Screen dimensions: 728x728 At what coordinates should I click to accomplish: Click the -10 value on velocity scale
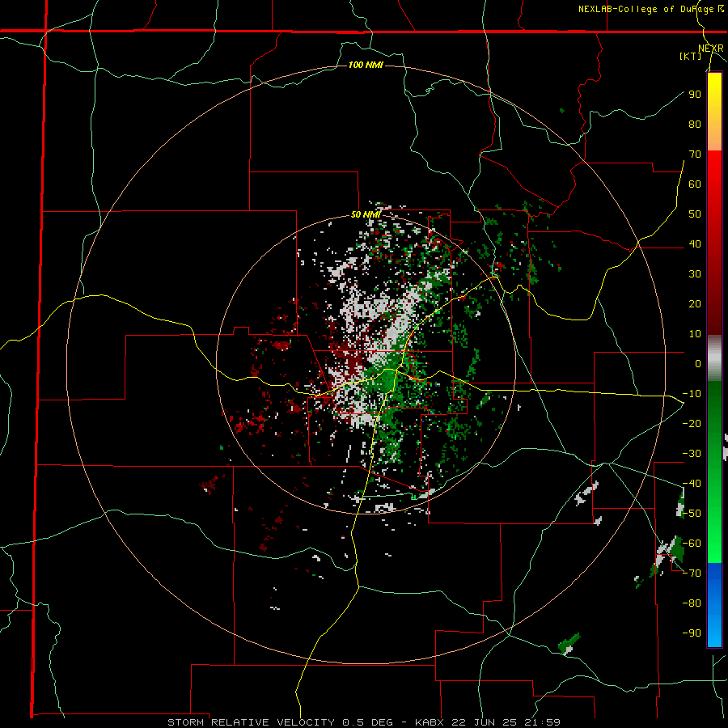(692, 394)
